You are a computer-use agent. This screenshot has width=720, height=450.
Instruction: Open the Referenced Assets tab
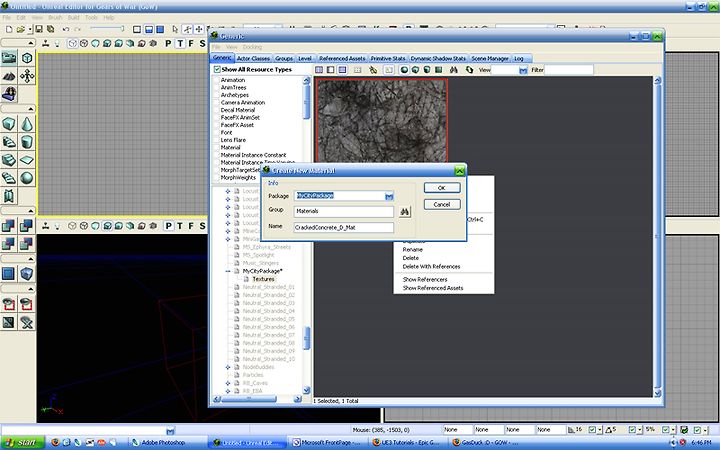point(342,58)
